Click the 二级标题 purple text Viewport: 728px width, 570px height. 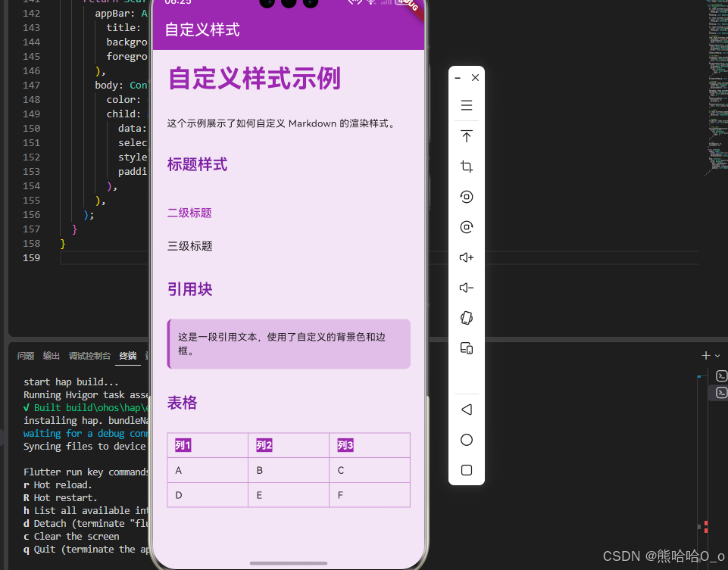pos(189,213)
